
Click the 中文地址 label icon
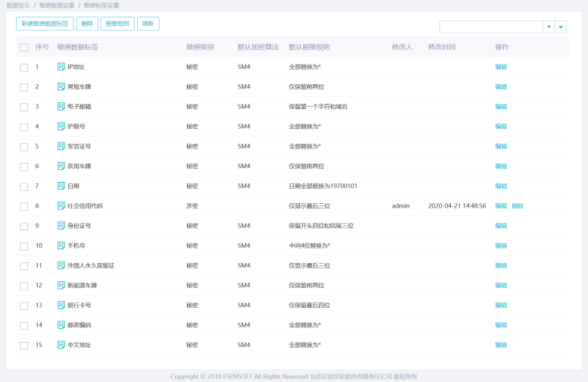pyautogui.click(x=61, y=345)
